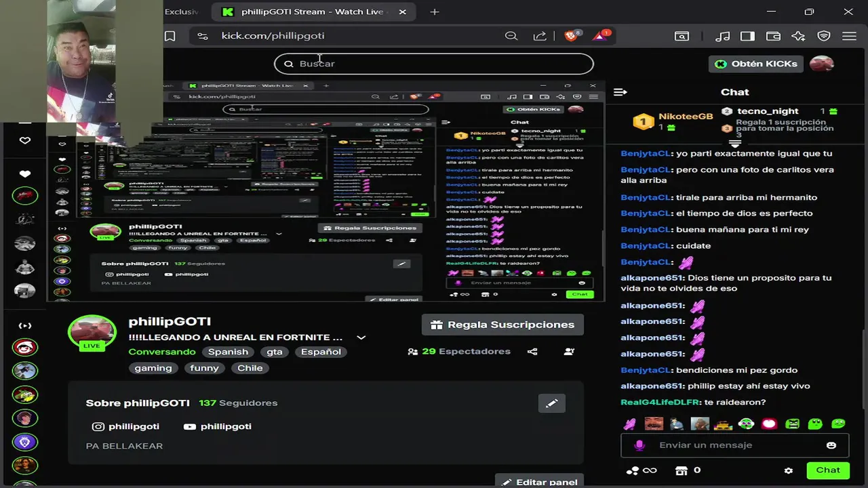Open chat settings gear icon

coord(788,470)
